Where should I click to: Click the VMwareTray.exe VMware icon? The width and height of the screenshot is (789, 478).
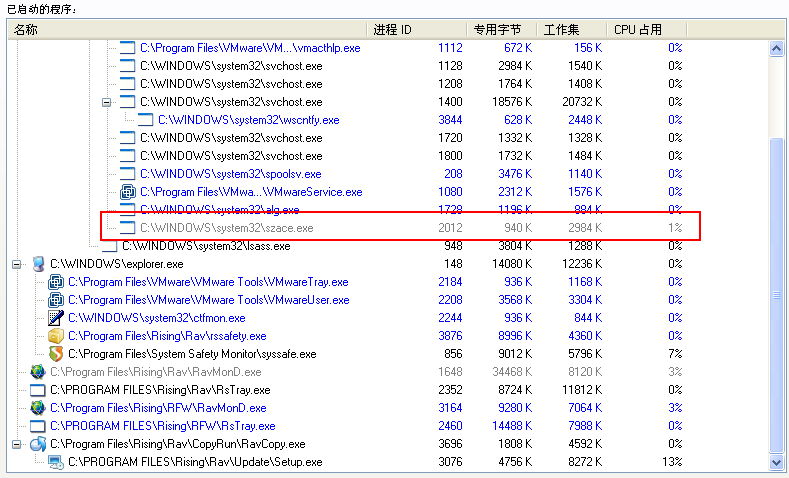pos(56,282)
